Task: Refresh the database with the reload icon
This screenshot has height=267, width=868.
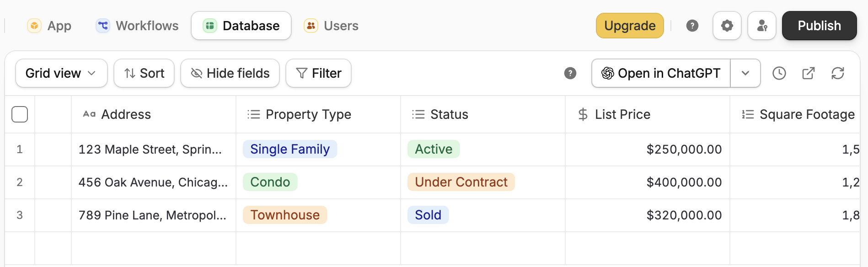Action: 838,73
